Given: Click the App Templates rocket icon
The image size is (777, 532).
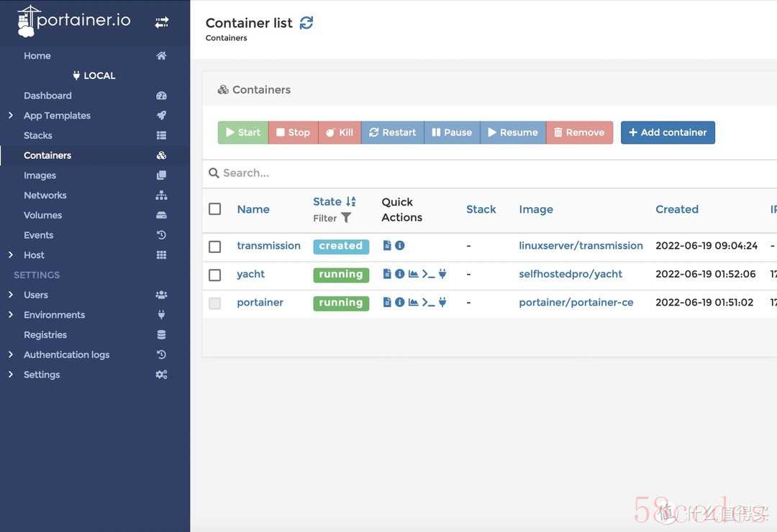Looking at the screenshot, I should [x=162, y=116].
